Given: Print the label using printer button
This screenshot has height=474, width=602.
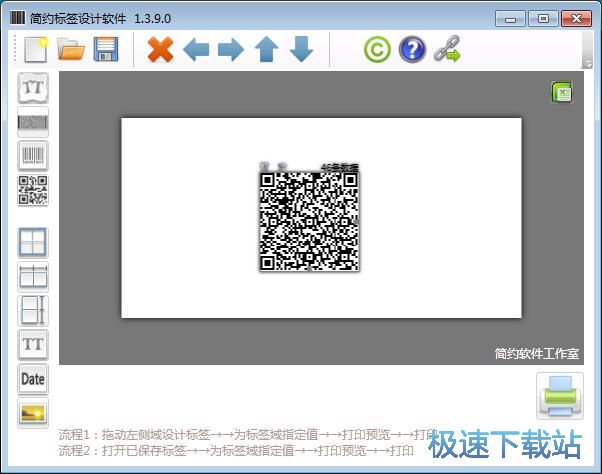Looking at the screenshot, I should (557, 395).
